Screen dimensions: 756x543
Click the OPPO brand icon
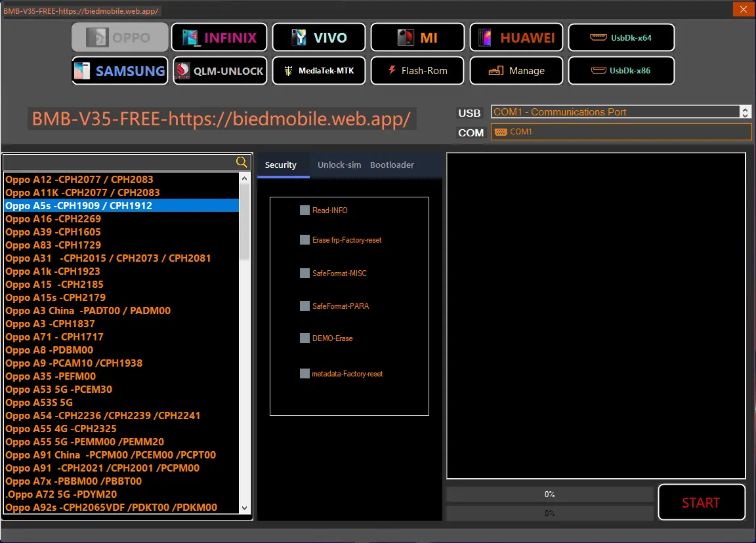96,37
